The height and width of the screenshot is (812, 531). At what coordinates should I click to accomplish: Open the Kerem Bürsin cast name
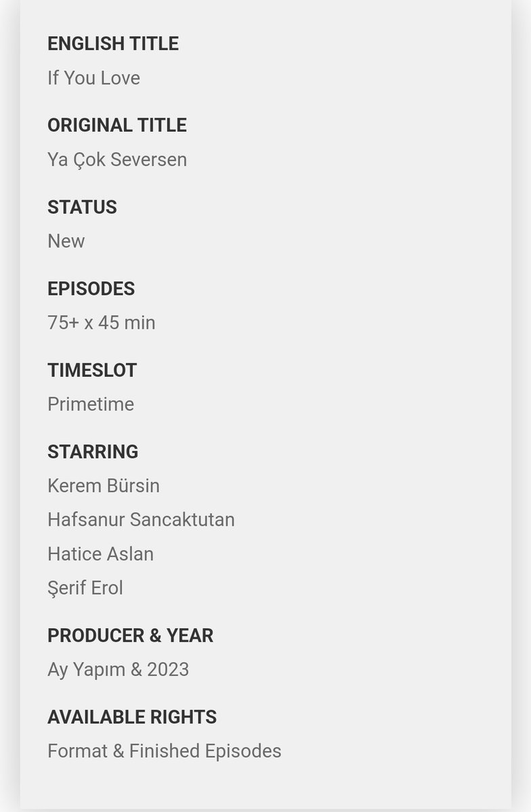(104, 486)
